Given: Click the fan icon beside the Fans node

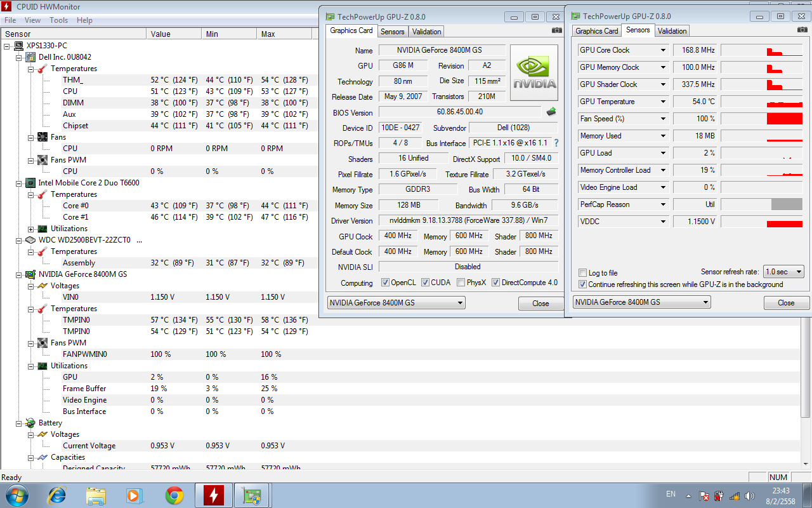Looking at the screenshot, I should pos(43,137).
